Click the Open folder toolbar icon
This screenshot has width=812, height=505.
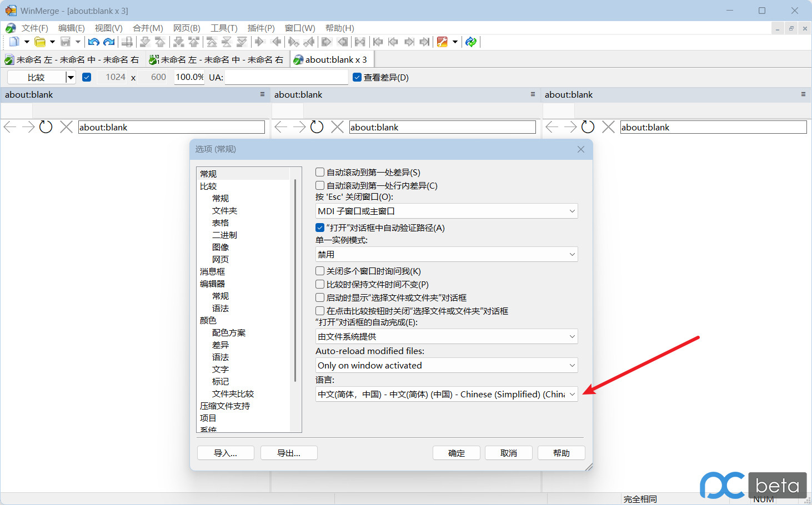tap(40, 42)
